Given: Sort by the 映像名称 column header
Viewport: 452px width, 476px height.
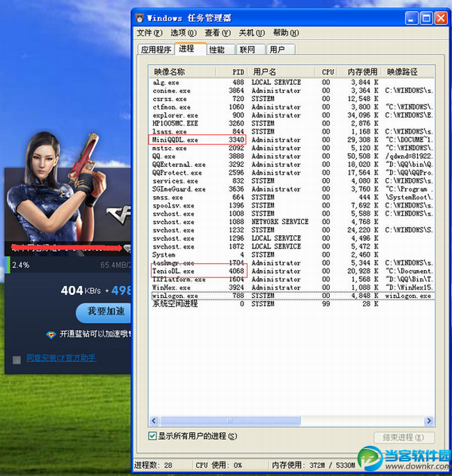Looking at the screenshot, I should tap(182, 72).
